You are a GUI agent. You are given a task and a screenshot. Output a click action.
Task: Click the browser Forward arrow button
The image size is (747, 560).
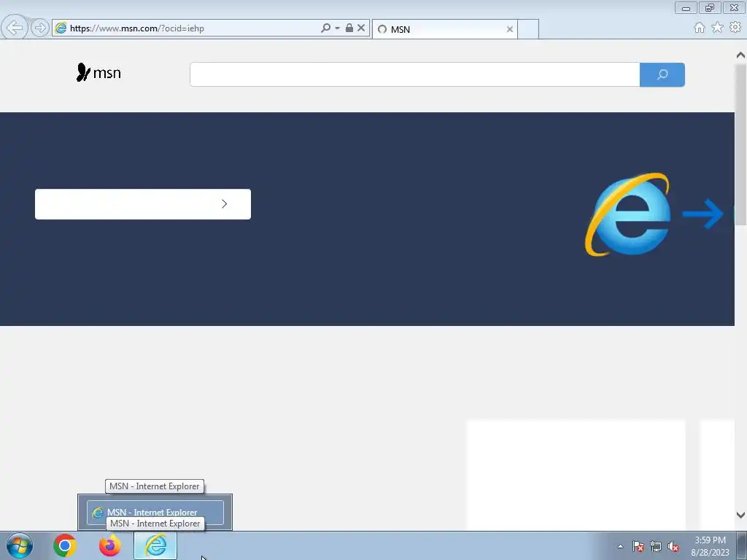pos(40,28)
